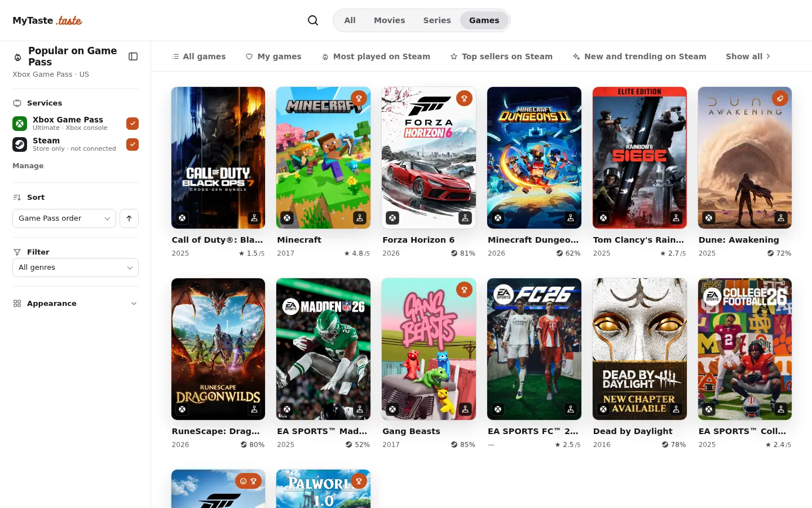Switch to the Series tab
The width and height of the screenshot is (812, 508).
pos(437,20)
